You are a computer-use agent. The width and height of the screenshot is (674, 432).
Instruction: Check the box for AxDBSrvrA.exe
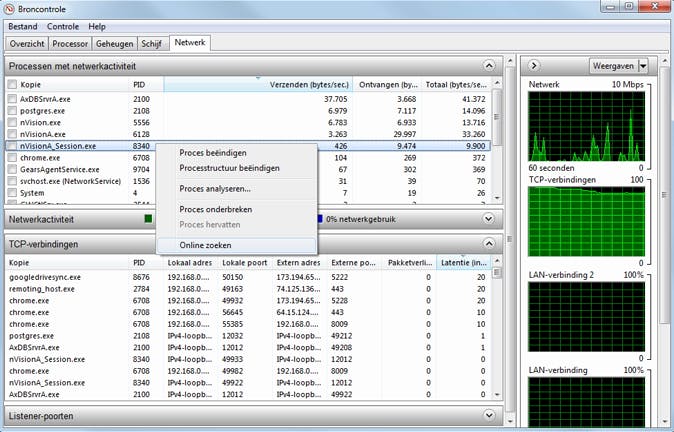click(11, 99)
